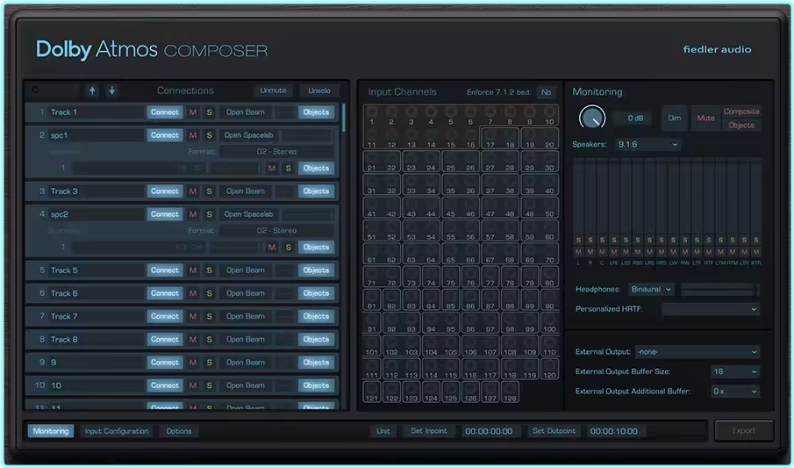Toggle Dim in Monitoring
Image resolution: width=794 pixels, height=468 pixels.
(x=674, y=118)
